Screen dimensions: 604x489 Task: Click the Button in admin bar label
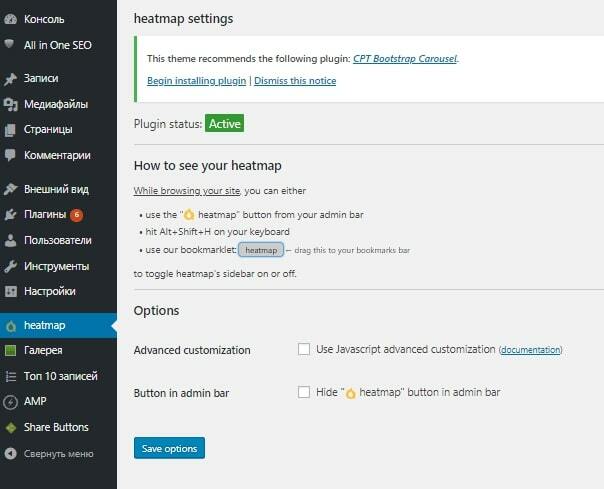point(181,393)
